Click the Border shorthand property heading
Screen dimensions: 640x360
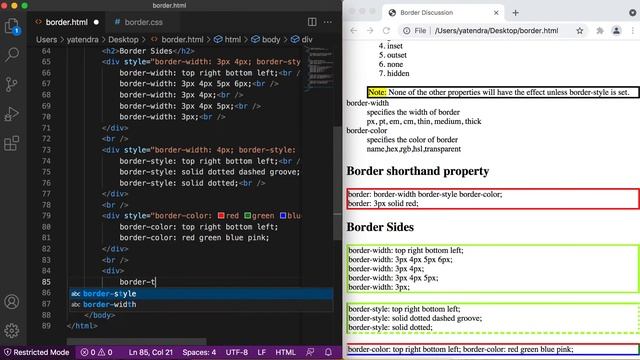click(418, 171)
